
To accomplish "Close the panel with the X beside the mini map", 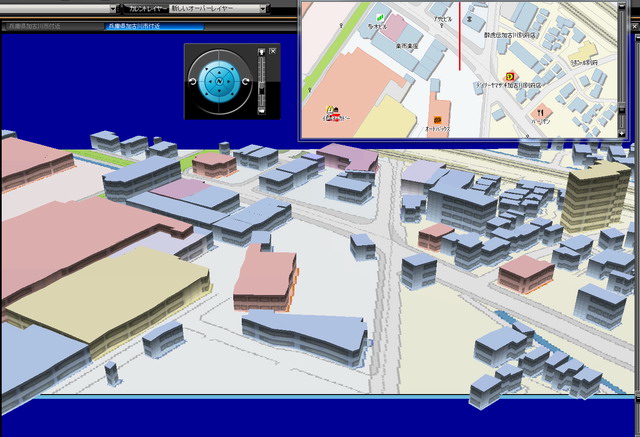I will [634, 27].
